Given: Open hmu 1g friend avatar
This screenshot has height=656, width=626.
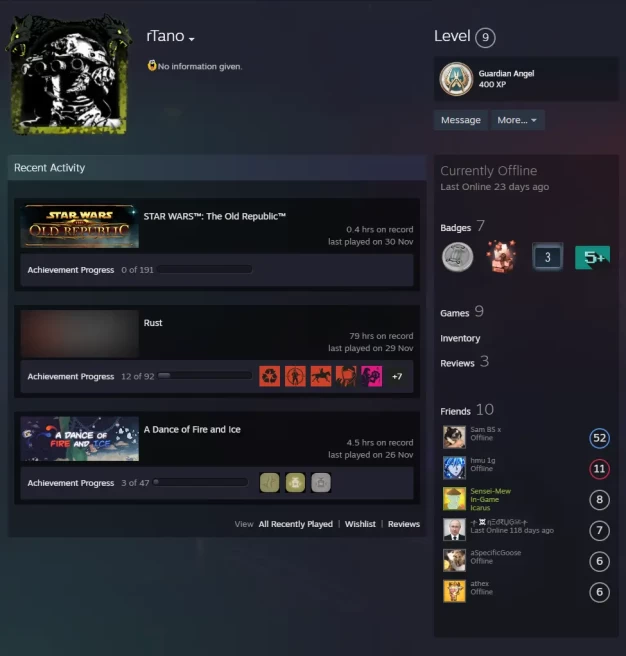Looking at the screenshot, I should pyautogui.click(x=454, y=468).
